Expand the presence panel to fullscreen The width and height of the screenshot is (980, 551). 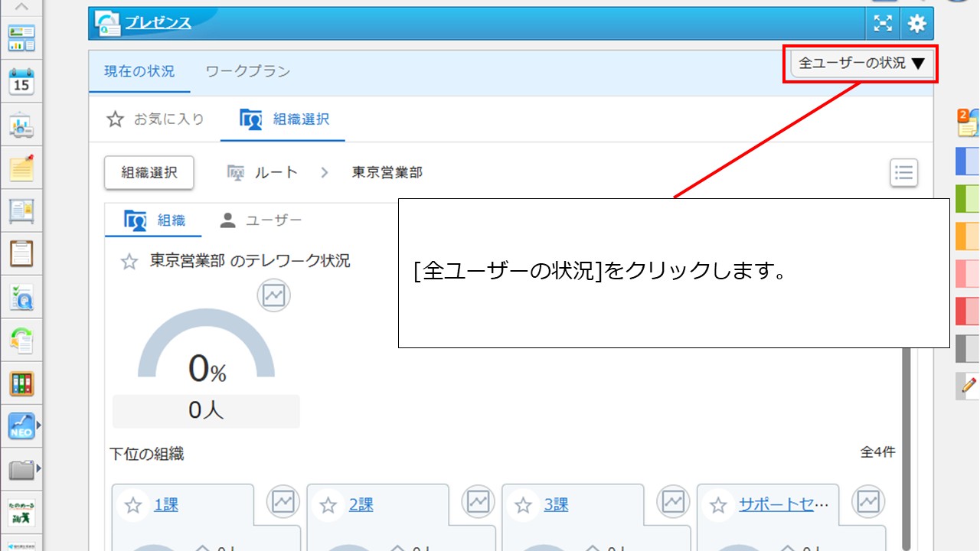[x=884, y=24]
